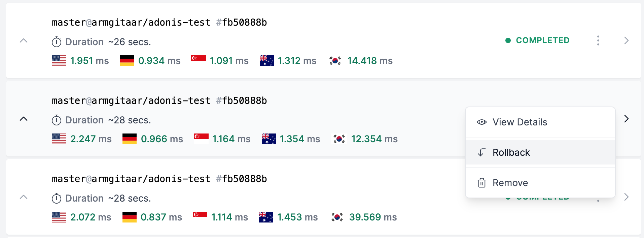Open the three-dot menu of the first deployment
Screen dimensions: 644x238
point(598,40)
